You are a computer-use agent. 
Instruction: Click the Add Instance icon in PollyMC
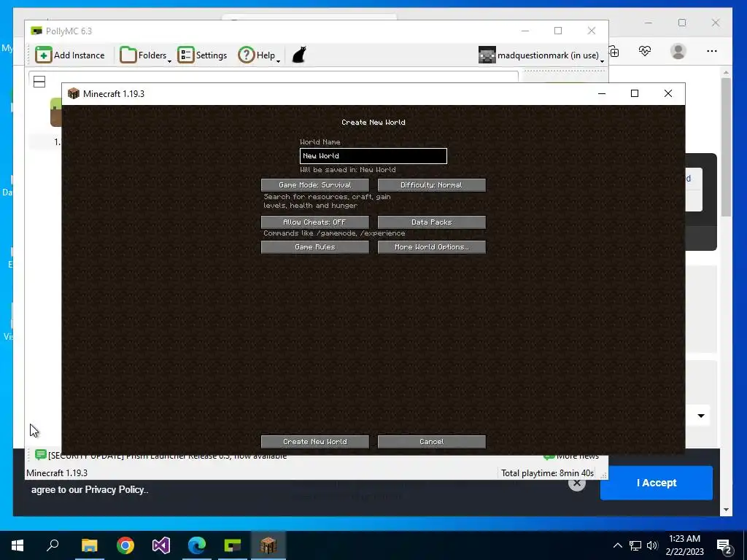tap(70, 55)
